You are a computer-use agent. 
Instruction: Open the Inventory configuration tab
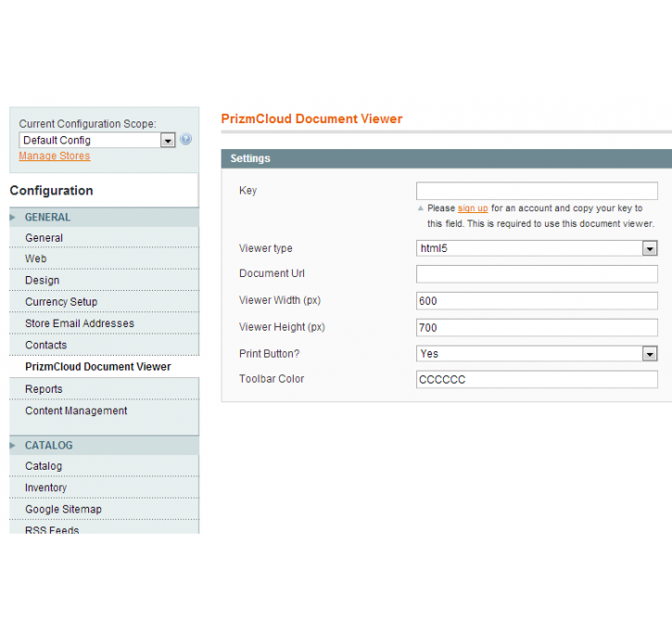click(104, 488)
